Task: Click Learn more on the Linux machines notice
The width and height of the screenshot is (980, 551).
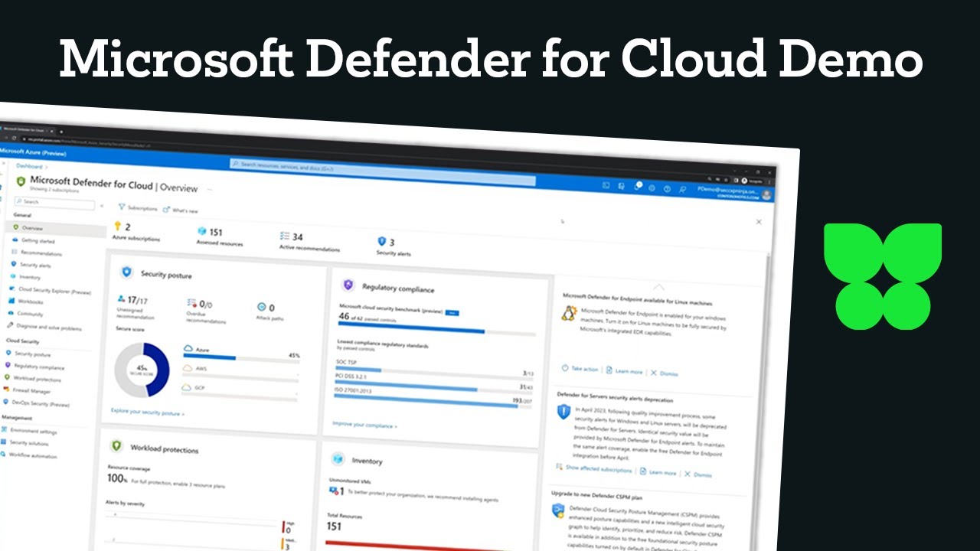Action: (x=624, y=371)
